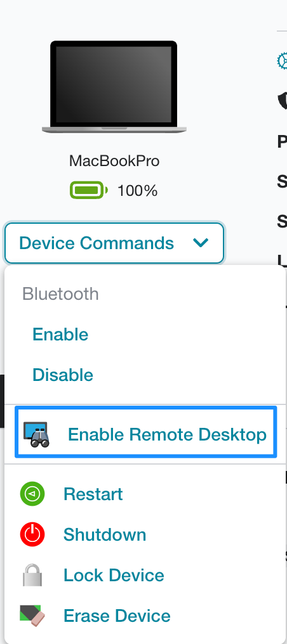Collapse menu using Device Commands chevron arrow
287x644 pixels.
(201, 243)
